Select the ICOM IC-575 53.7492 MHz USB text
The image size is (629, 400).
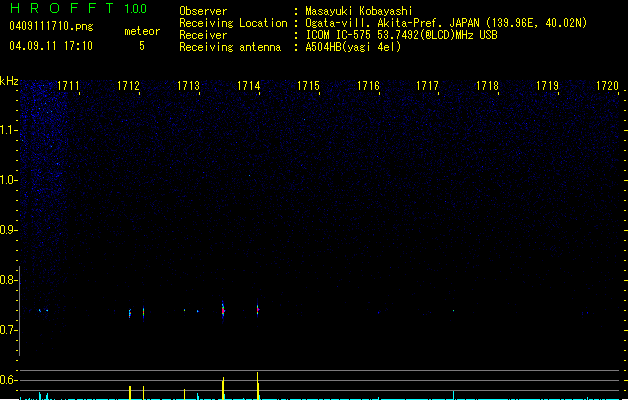click(x=401, y=35)
